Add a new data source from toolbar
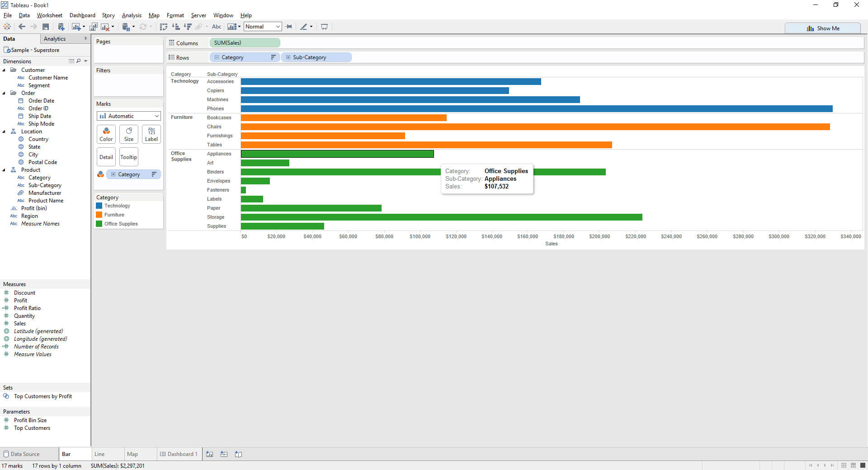The image size is (868, 470). (x=61, y=27)
